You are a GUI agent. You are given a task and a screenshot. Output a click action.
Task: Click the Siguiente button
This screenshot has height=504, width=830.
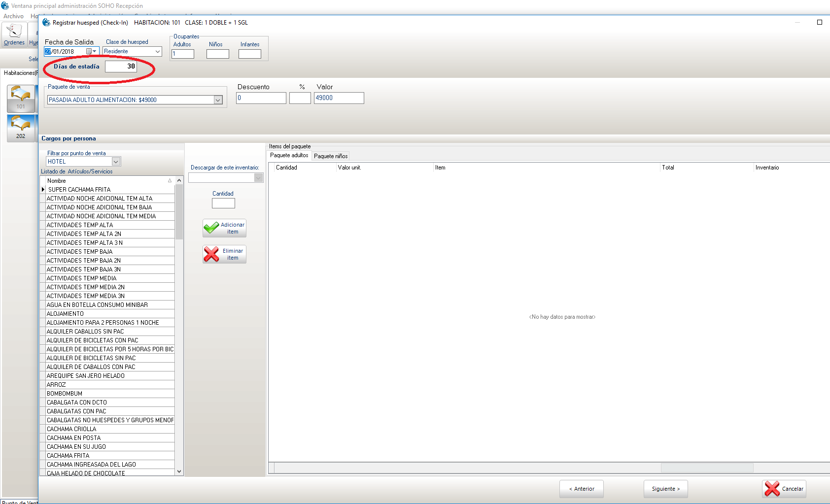(665, 489)
